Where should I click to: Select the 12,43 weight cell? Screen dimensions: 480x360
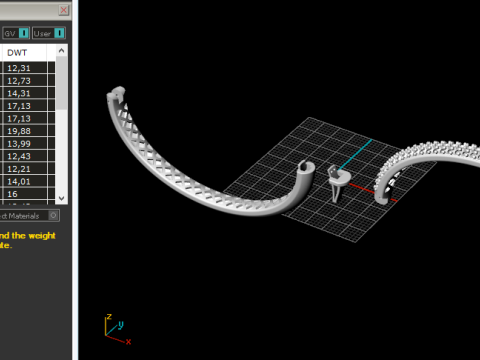(x=25, y=156)
